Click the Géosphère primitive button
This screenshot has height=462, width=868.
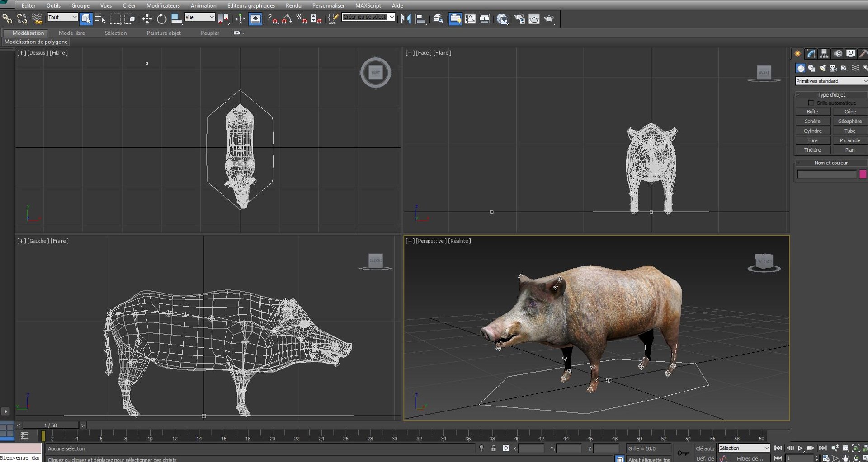[x=849, y=121]
